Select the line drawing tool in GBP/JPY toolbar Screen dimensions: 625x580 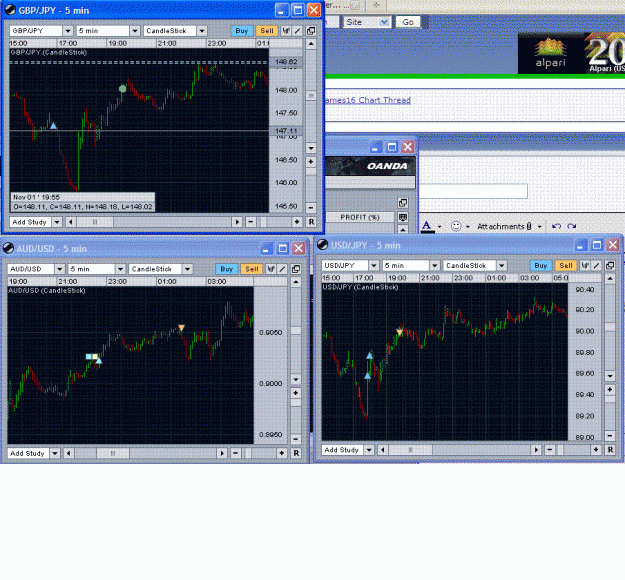(297, 31)
